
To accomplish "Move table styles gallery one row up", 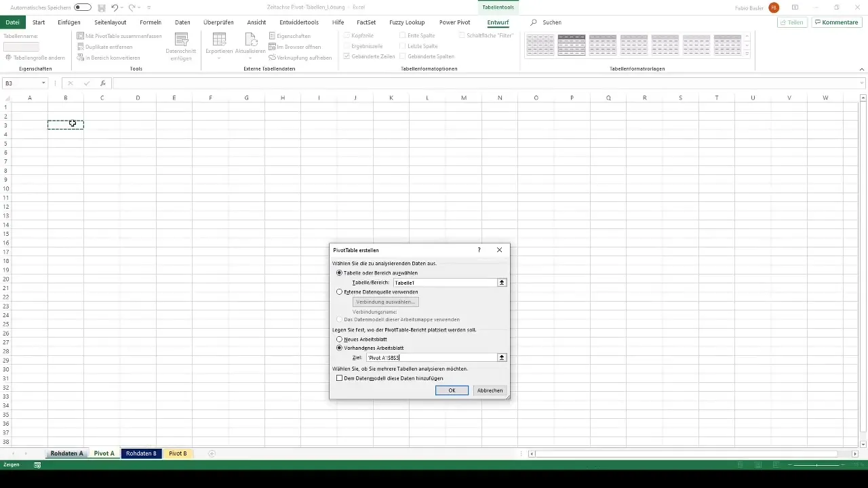I will (x=747, y=37).
